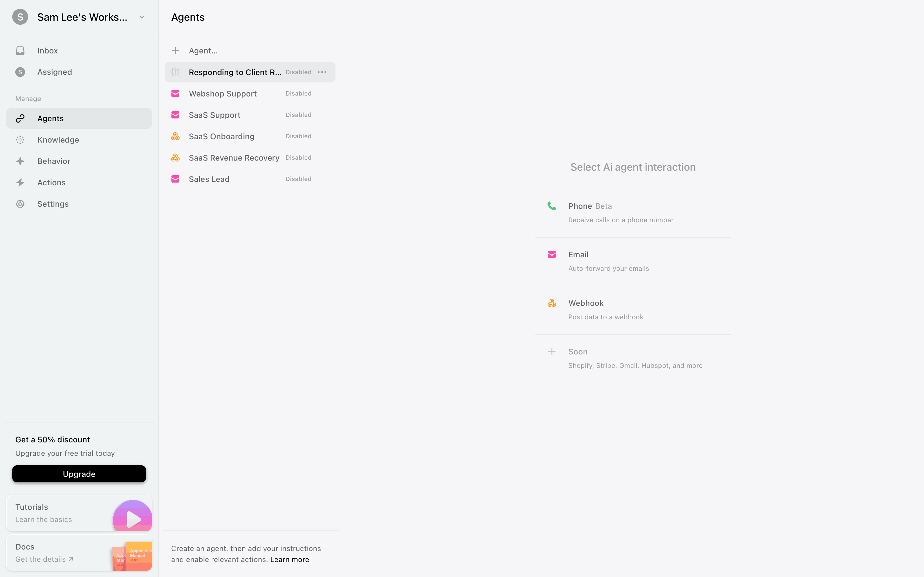Viewport: 924px width, 577px height.
Task: Click the Knowledge dotted-circle icon
Action: coord(20,140)
